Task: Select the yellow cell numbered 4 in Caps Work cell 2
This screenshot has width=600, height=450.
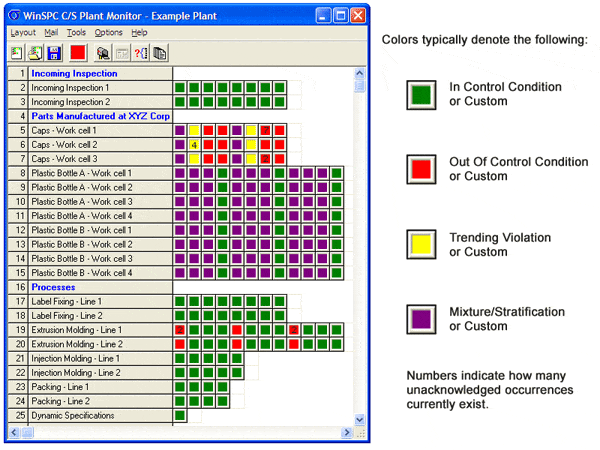Action: pyautogui.click(x=194, y=145)
